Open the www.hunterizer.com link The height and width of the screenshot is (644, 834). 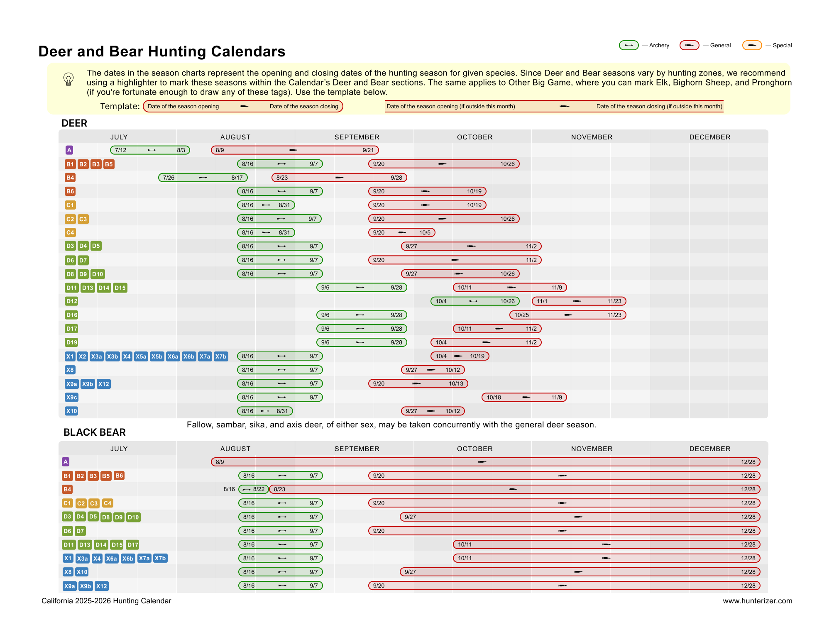coord(758,601)
